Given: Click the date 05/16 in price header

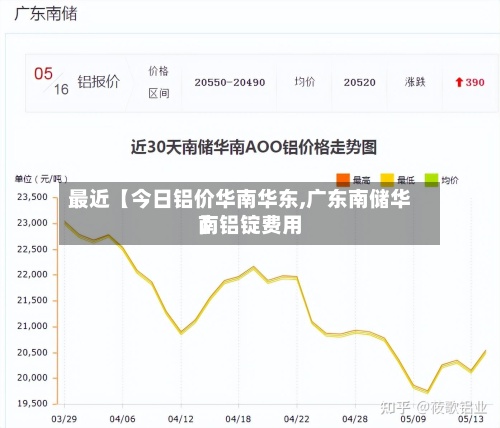Looking at the screenshot, I should click(51, 81).
